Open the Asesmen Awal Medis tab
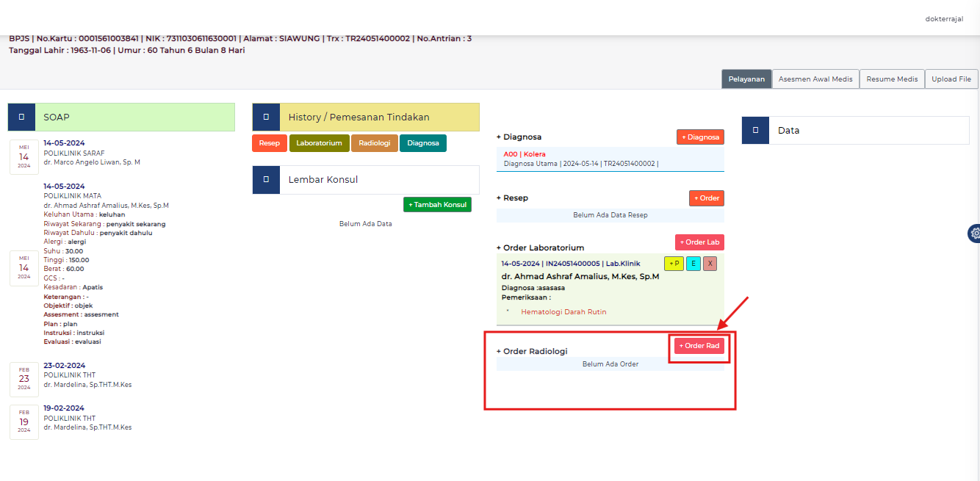 pyautogui.click(x=815, y=79)
